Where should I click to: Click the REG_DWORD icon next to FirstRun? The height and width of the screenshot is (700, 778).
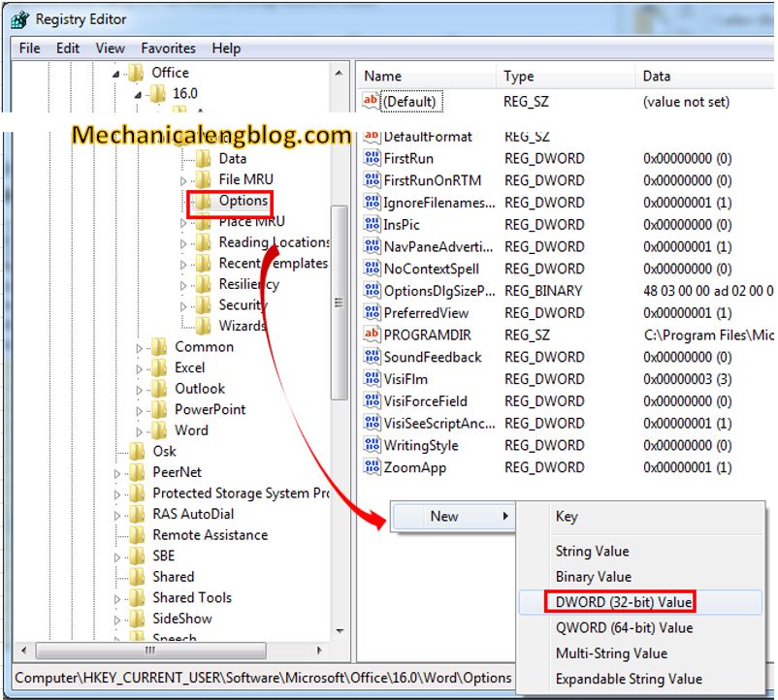click(373, 158)
